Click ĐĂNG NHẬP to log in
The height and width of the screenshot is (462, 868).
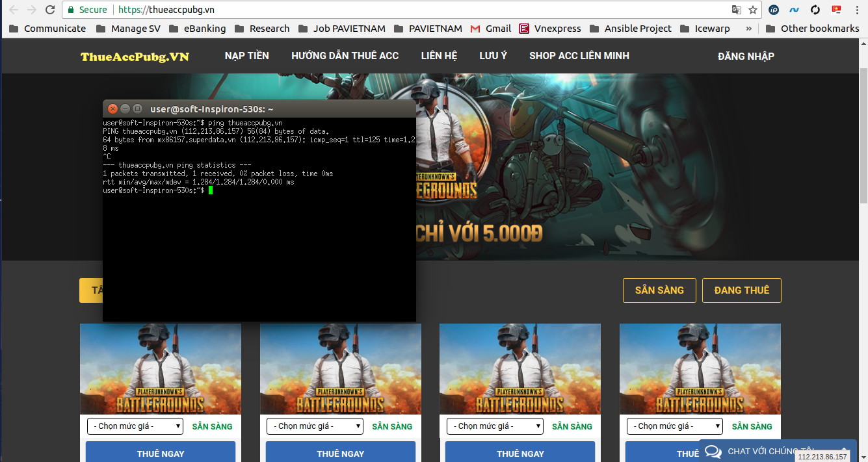point(746,57)
